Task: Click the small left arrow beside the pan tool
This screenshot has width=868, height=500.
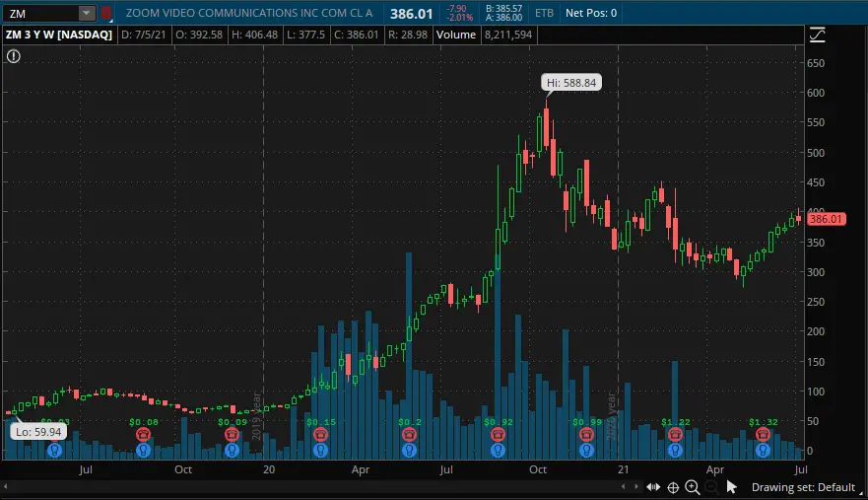Action: point(624,487)
